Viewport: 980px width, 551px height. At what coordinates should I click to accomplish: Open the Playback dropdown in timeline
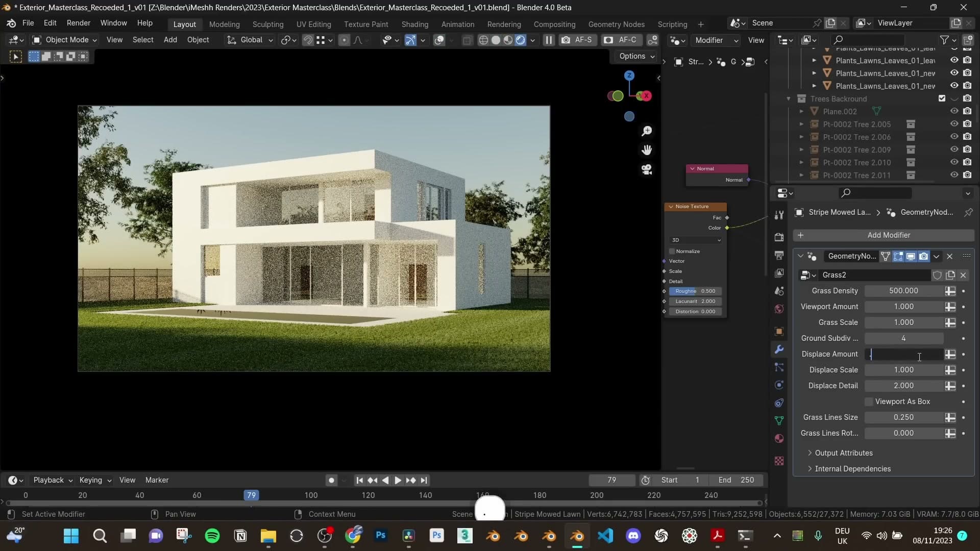point(53,480)
